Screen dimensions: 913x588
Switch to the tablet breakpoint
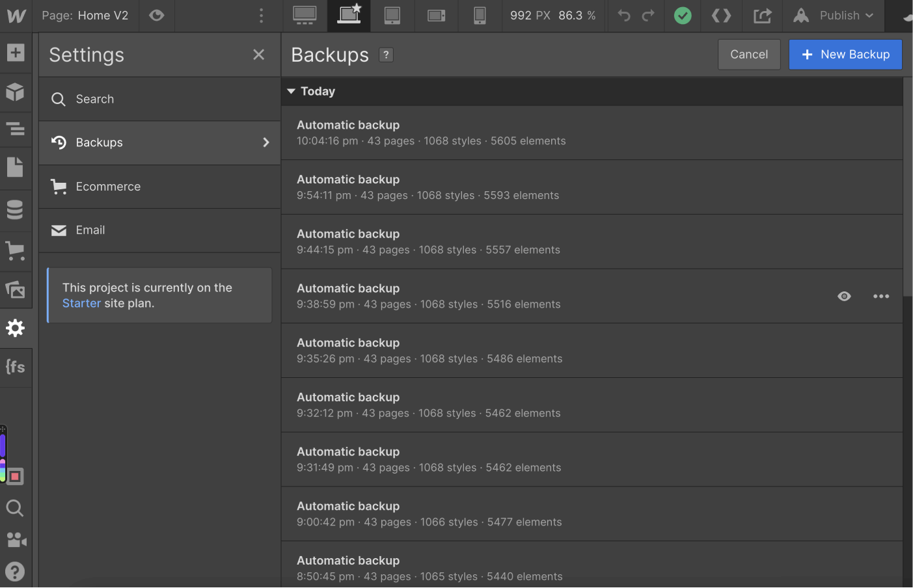392,16
